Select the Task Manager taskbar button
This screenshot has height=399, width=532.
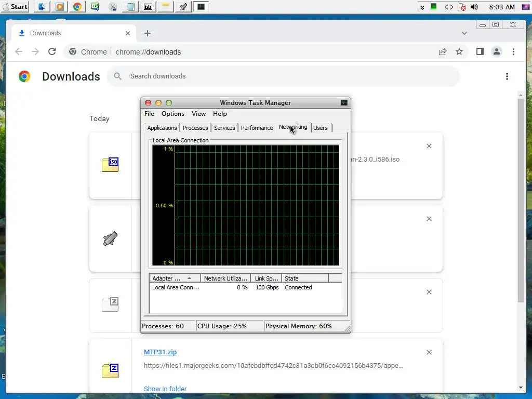point(201,7)
